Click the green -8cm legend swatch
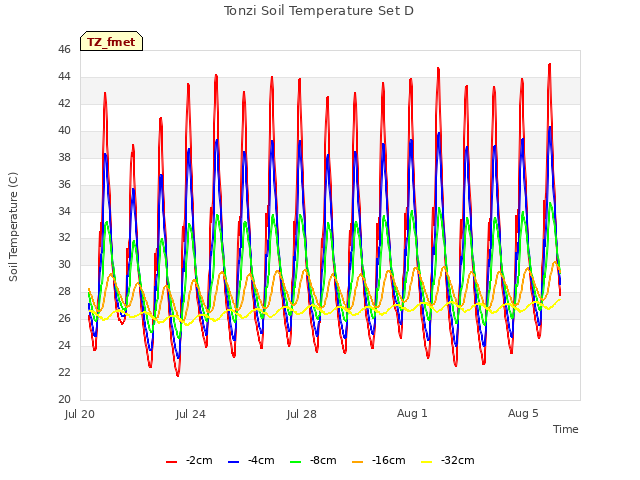640x480 pixels. tap(296, 462)
